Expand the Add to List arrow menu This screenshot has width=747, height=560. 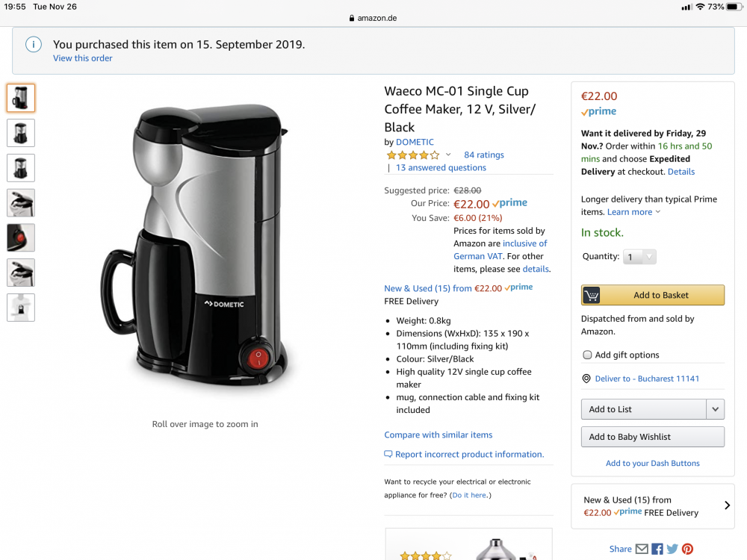coord(716,409)
